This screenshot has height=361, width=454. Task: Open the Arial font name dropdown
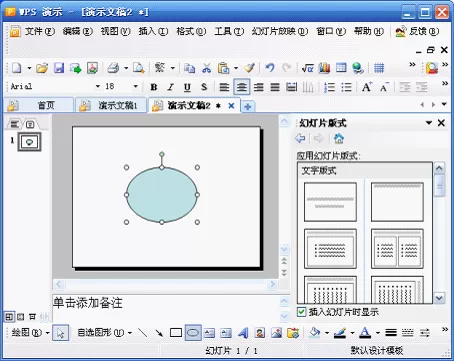98,87
